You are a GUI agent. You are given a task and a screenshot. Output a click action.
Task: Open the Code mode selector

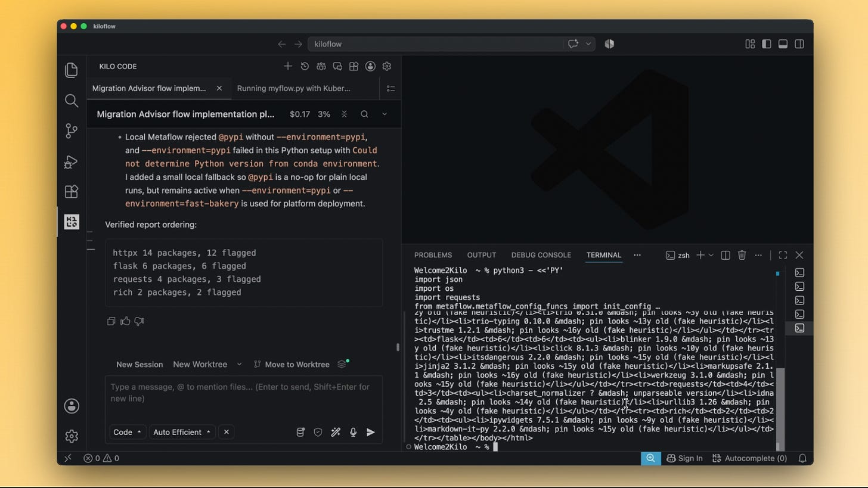(x=128, y=432)
